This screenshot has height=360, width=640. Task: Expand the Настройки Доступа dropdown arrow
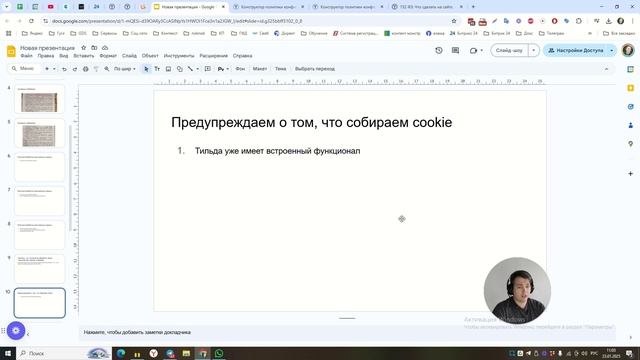pos(611,50)
